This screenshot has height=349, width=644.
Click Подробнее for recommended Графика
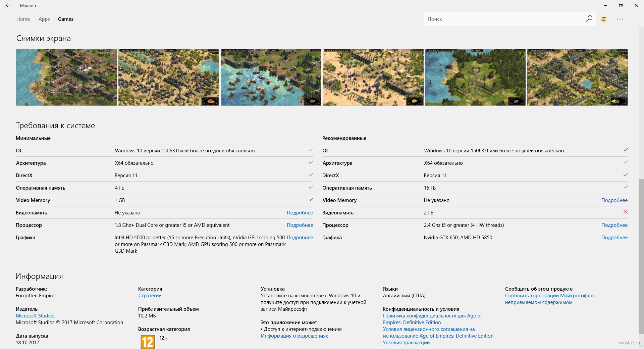614,238
